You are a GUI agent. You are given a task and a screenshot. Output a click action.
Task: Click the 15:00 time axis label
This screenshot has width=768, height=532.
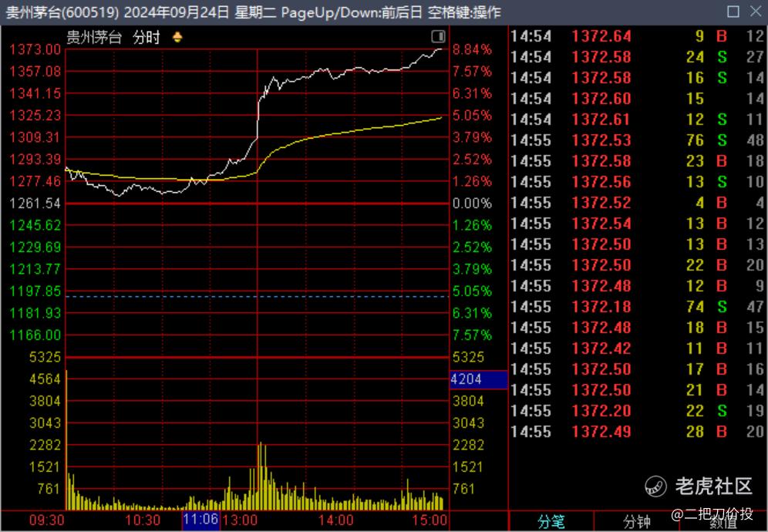[430, 520]
